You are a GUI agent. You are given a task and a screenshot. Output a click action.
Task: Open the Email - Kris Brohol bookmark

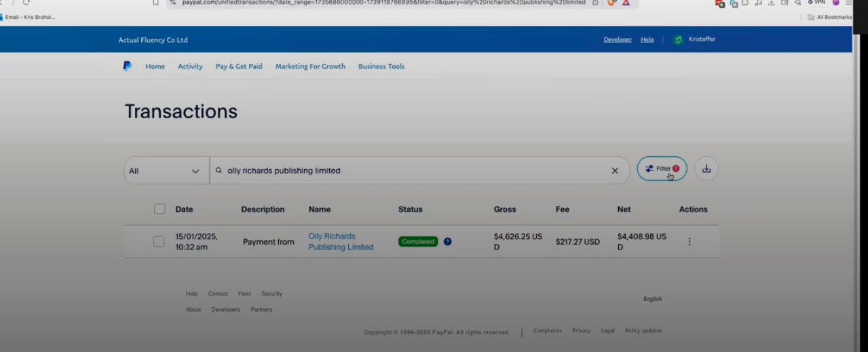tap(28, 17)
